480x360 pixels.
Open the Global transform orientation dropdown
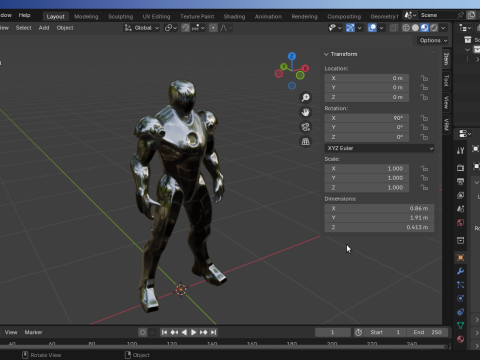[142, 28]
